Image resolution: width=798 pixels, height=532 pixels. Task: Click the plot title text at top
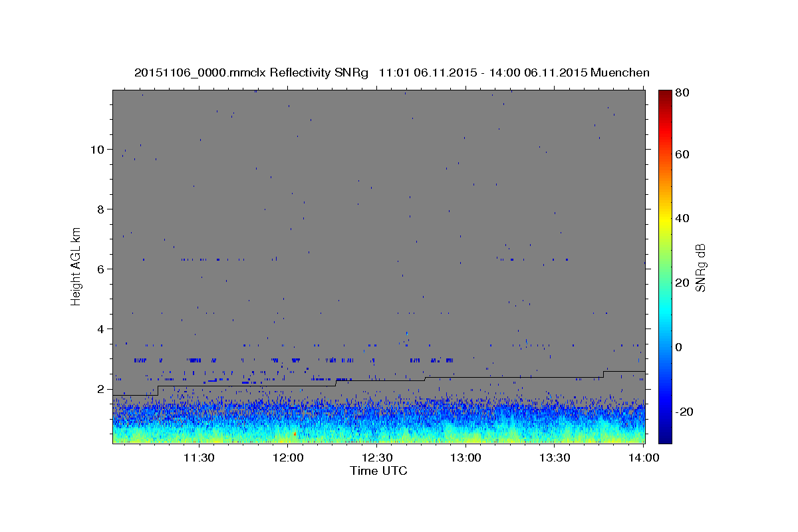coord(392,72)
